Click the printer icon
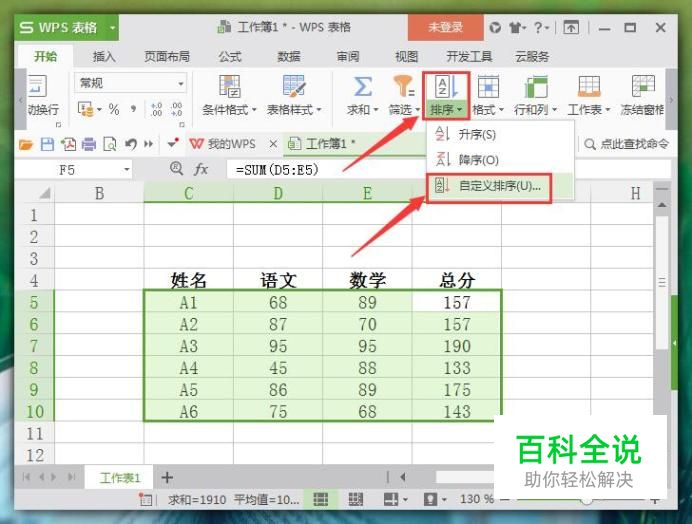692x524 pixels. pyautogui.click(x=89, y=144)
